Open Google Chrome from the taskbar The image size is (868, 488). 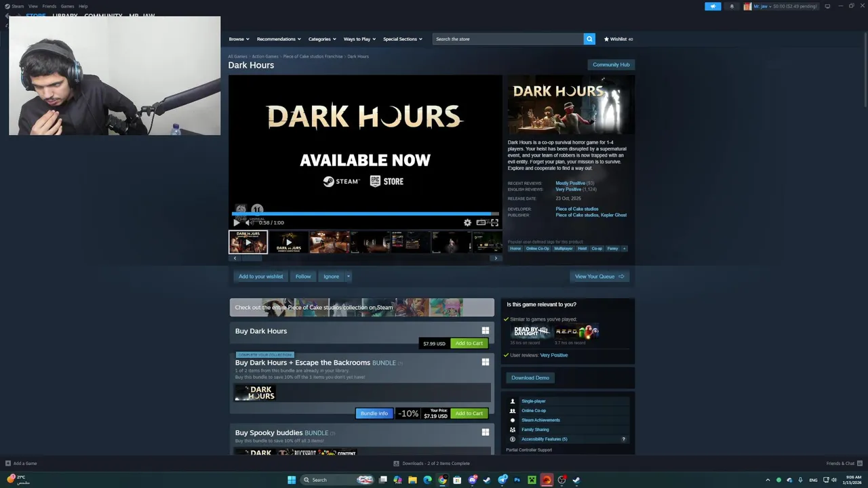pyautogui.click(x=442, y=480)
